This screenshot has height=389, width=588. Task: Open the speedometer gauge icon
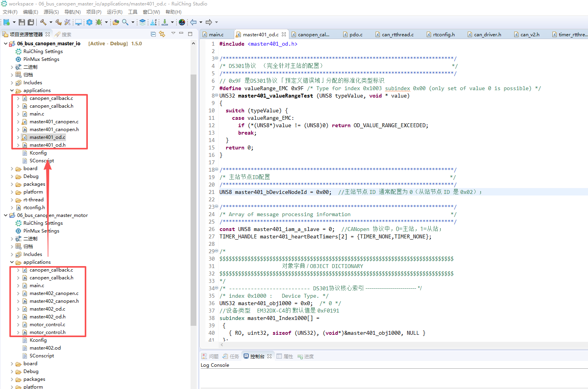point(182,22)
